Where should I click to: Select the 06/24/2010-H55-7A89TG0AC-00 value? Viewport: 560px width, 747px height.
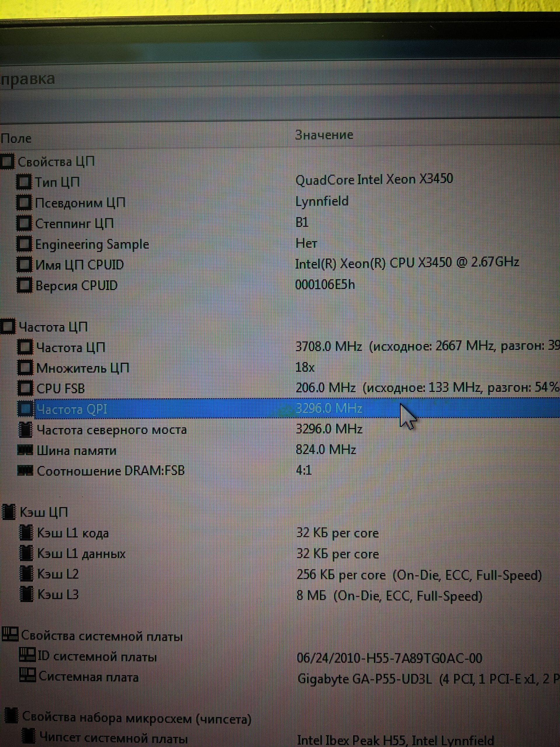pyautogui.click(x=390, y=658)
